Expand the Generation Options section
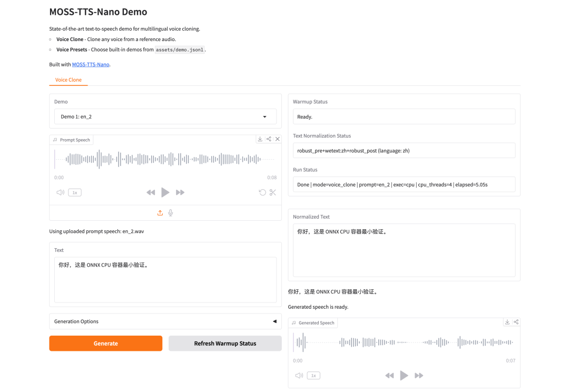 click(165, 321)
